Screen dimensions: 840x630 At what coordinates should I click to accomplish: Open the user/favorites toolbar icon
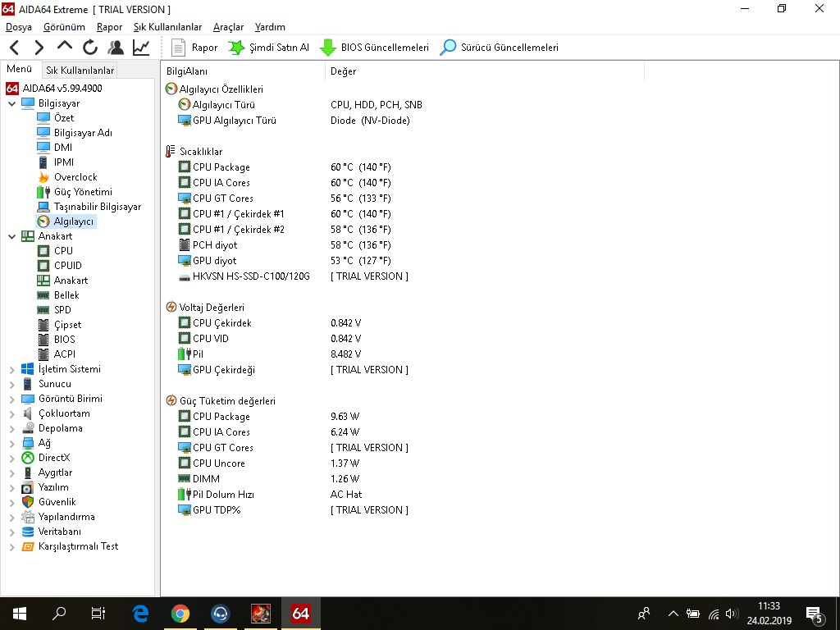coord(115,48)
